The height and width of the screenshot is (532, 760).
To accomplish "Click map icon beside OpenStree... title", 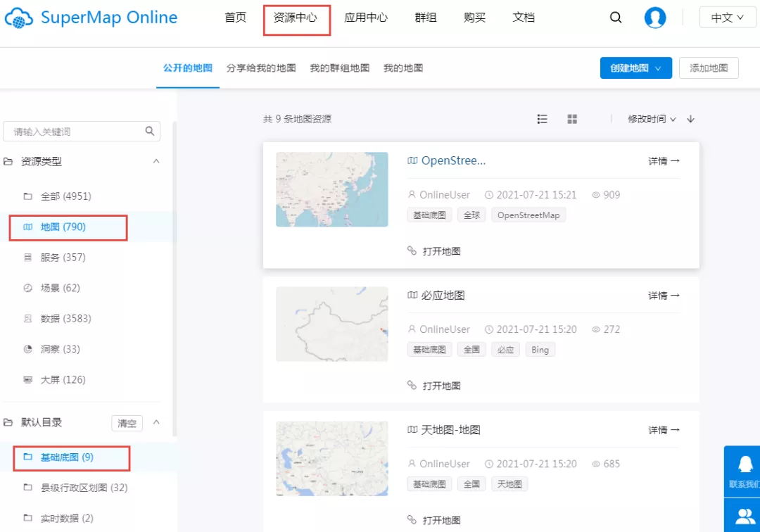I will [412, 160].
